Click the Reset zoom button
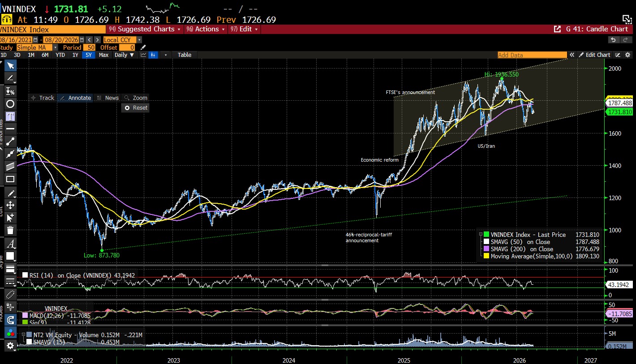 click(x=136, y=107)
